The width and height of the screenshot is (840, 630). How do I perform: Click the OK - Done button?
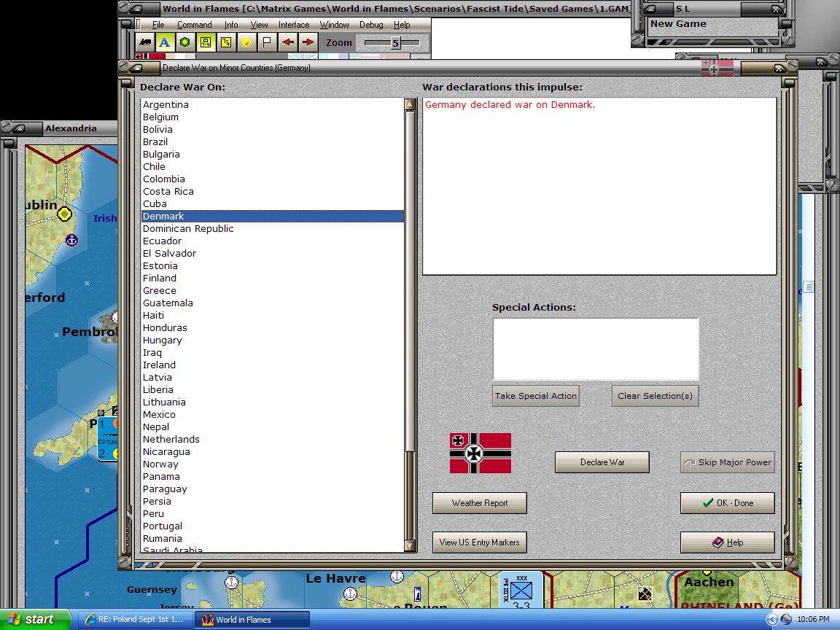click(x=728, y=503)
